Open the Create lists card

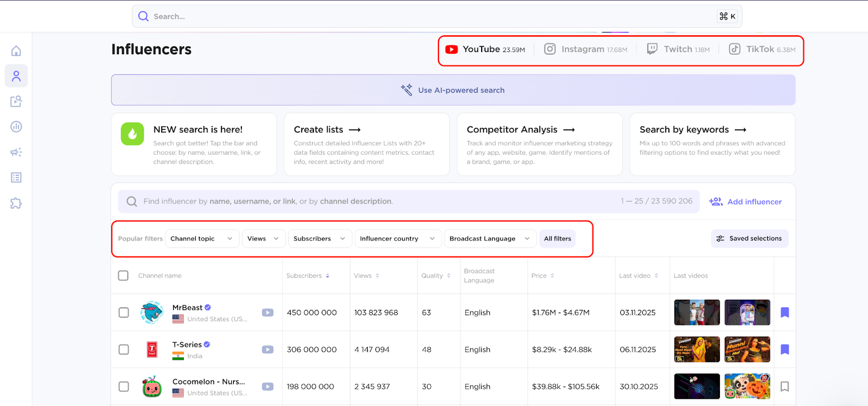[367, 144]
